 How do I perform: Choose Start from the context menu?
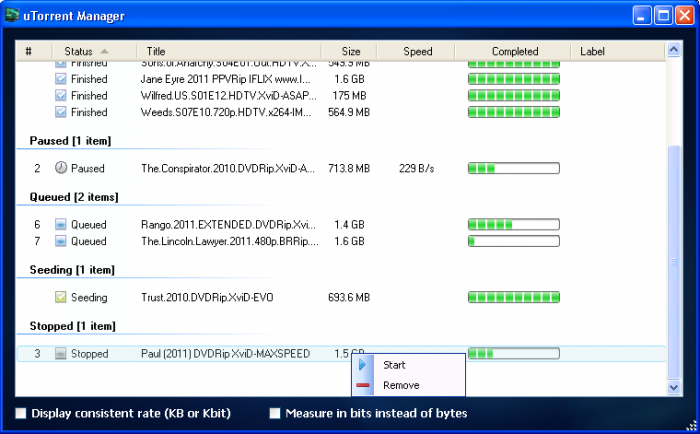[408, 365]
